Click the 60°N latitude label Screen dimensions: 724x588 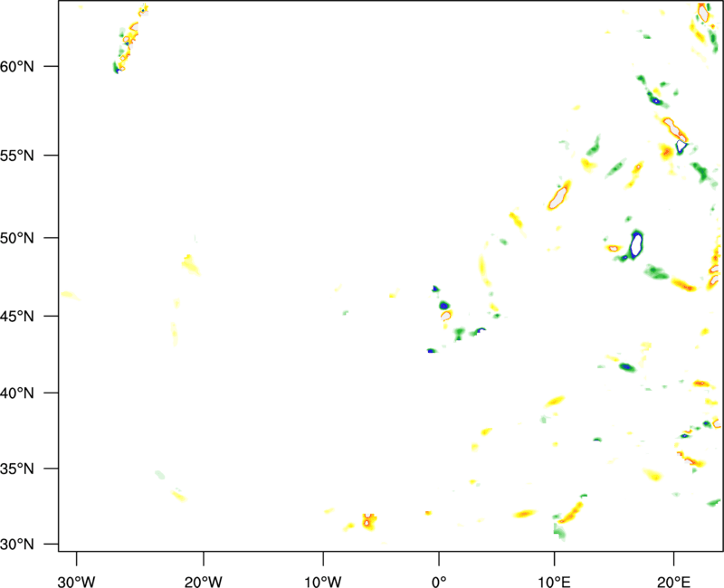17,66
